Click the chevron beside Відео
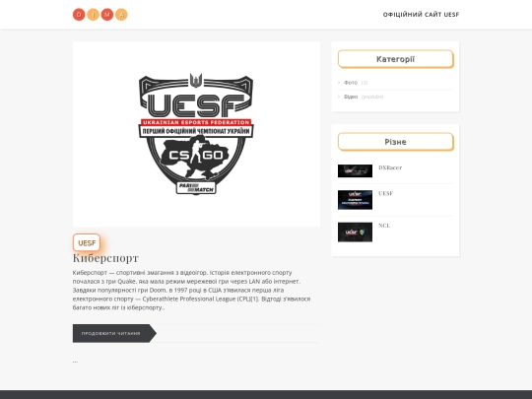 pos(339,97)
